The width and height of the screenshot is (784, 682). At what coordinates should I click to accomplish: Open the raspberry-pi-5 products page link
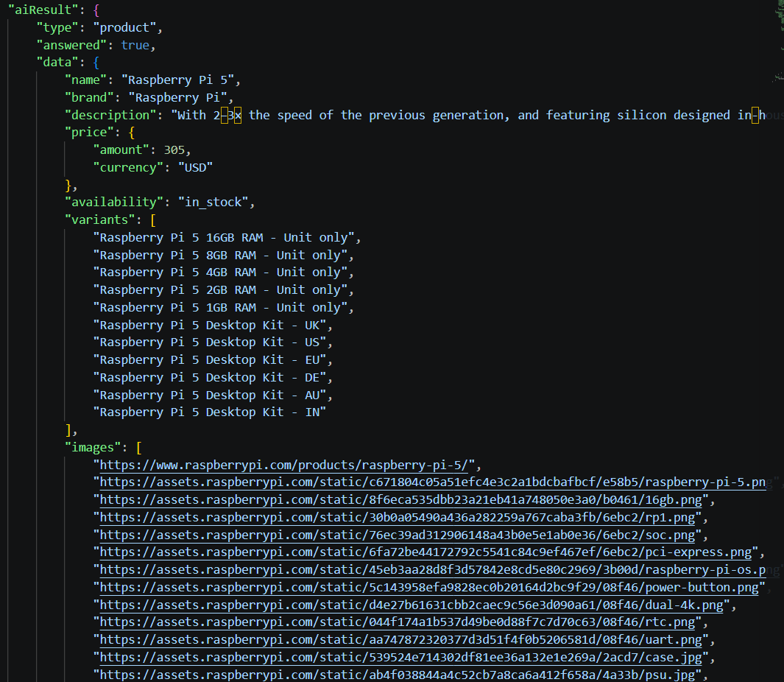[284, 465]
